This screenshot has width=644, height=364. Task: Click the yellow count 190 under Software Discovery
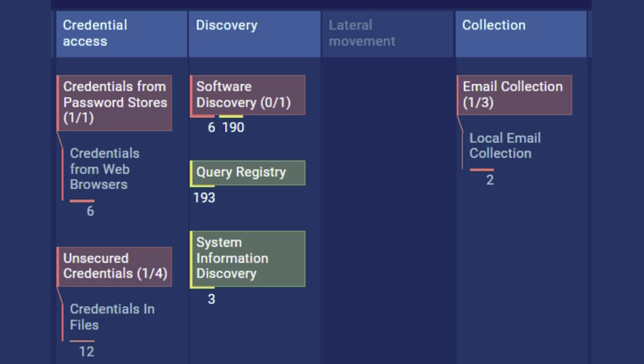[x=233, y=127]
